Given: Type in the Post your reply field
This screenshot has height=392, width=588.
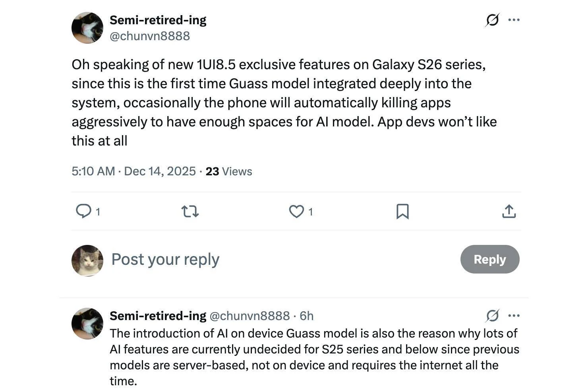Looking at the screenshot, I should (x=238, y=259).
